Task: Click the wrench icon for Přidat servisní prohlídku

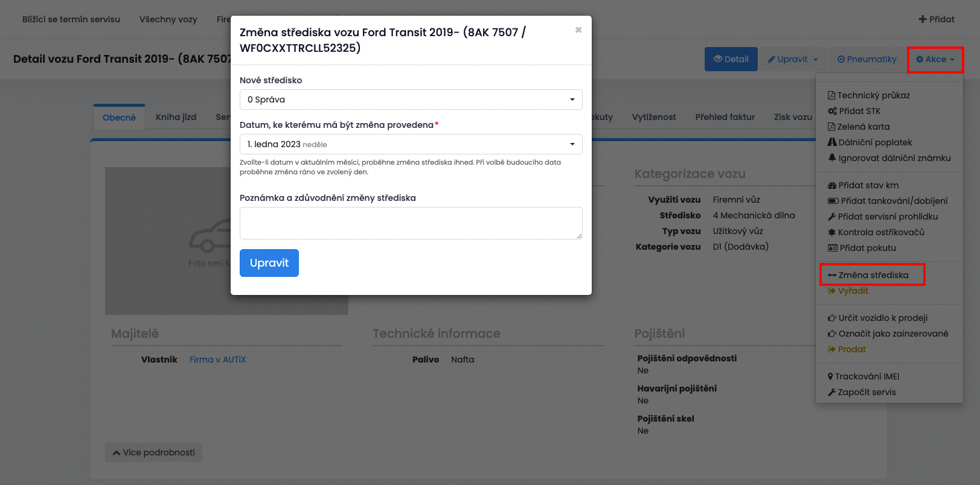Action: coord(832,217)
